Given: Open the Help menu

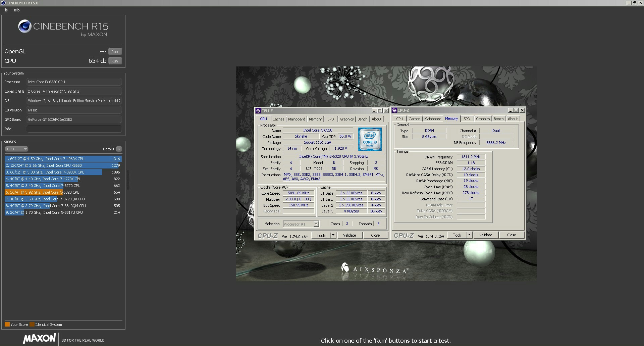Looking at the screenshot, I should tap(16, 10).
